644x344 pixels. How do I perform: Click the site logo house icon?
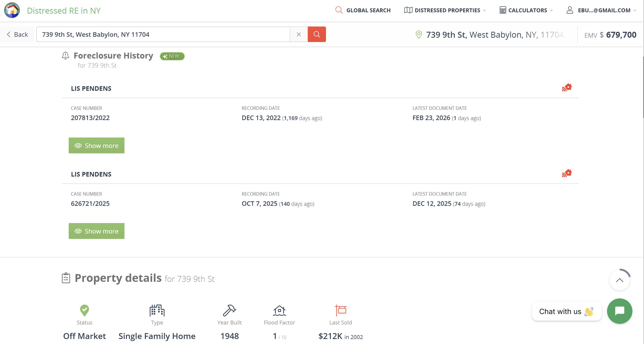12,10
